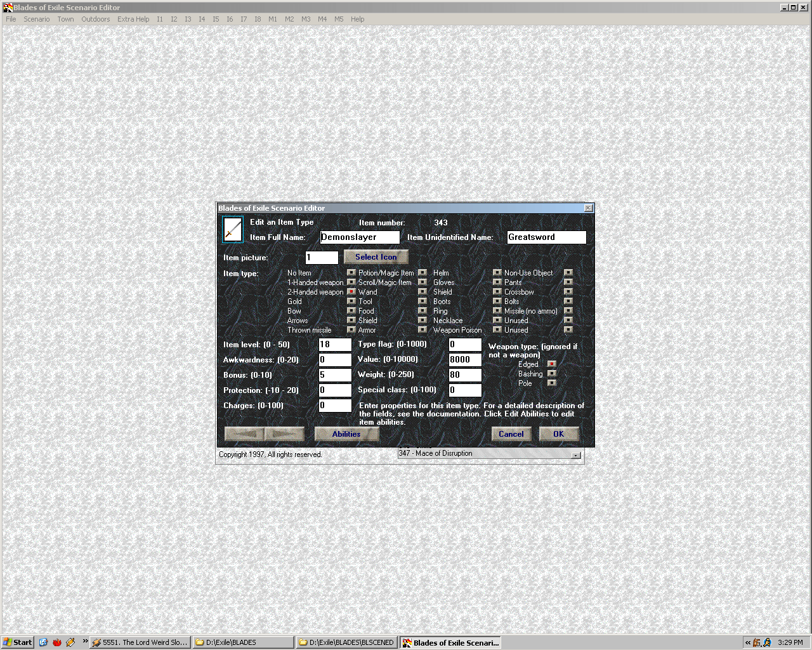Open the Help menu

357,19
